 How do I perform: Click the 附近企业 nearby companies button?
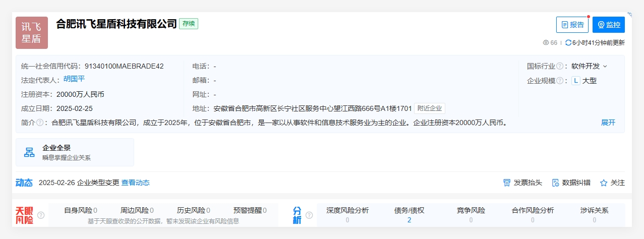click(x=430, y=108)
